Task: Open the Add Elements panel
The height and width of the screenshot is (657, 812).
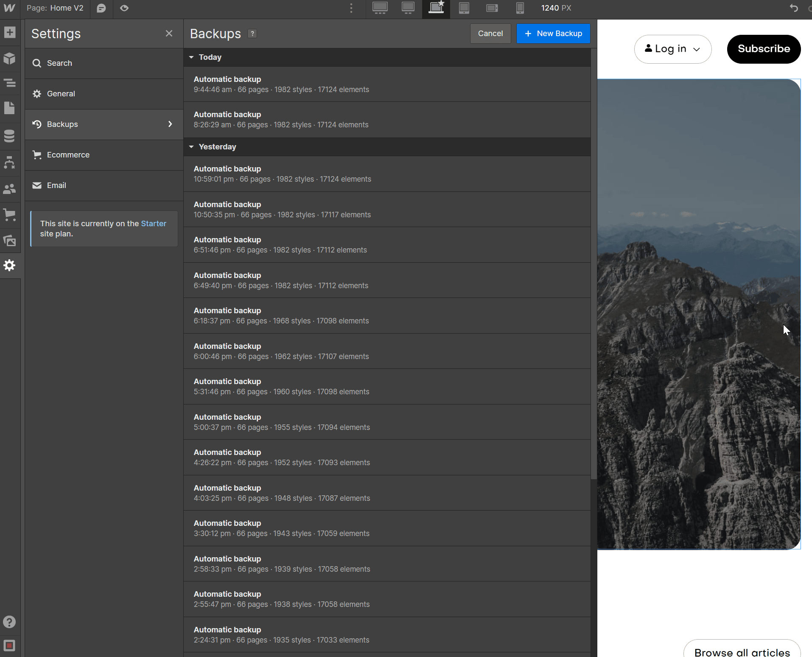Action: click(10, 32)
